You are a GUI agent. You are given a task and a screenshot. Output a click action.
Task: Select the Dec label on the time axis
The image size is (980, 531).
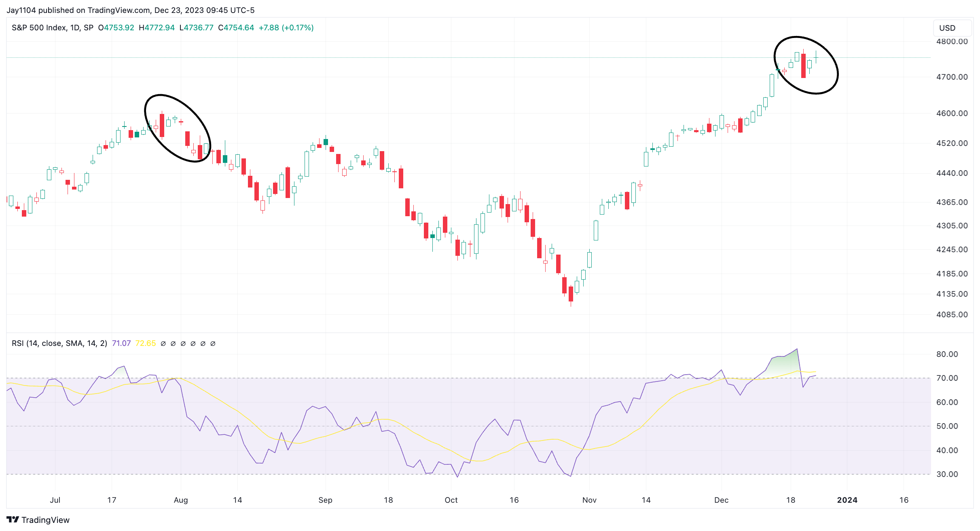[x=721, y=500]
